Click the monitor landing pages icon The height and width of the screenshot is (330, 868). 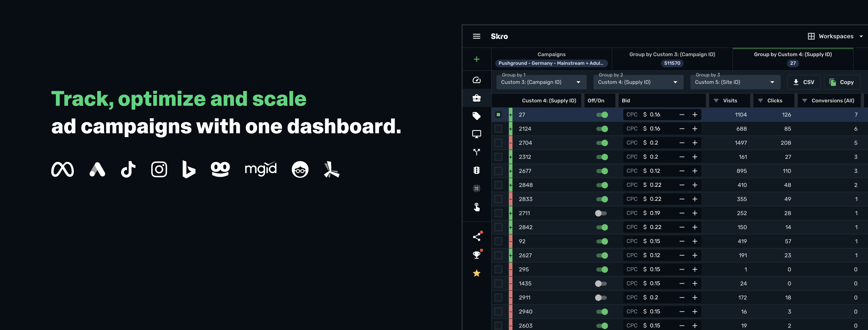click(x=477, y=134)
